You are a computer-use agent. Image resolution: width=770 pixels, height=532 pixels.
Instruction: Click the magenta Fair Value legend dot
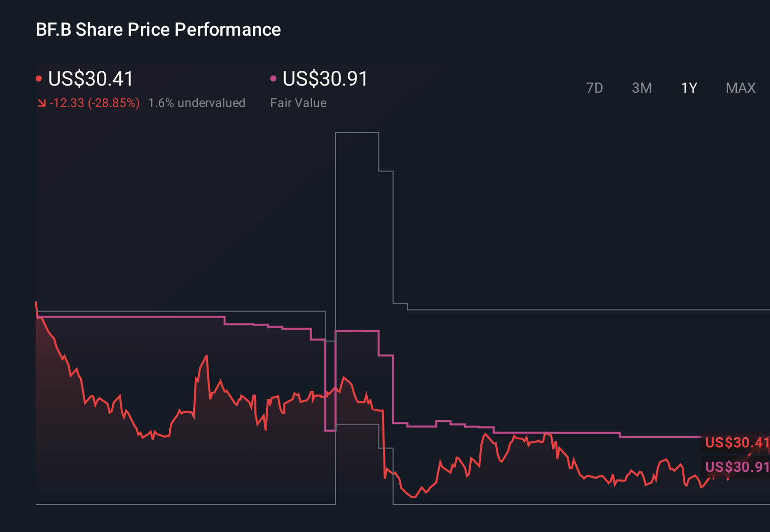[273, 78]
